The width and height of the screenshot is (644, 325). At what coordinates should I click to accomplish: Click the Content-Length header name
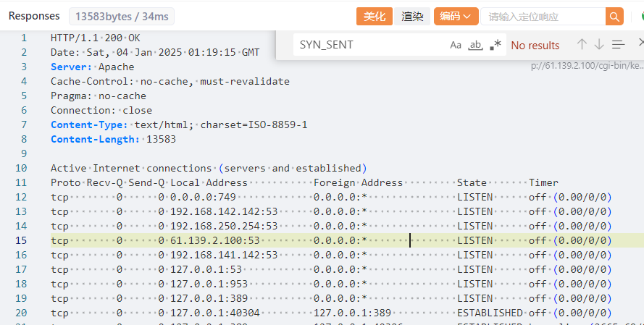(x=96, y=140)
